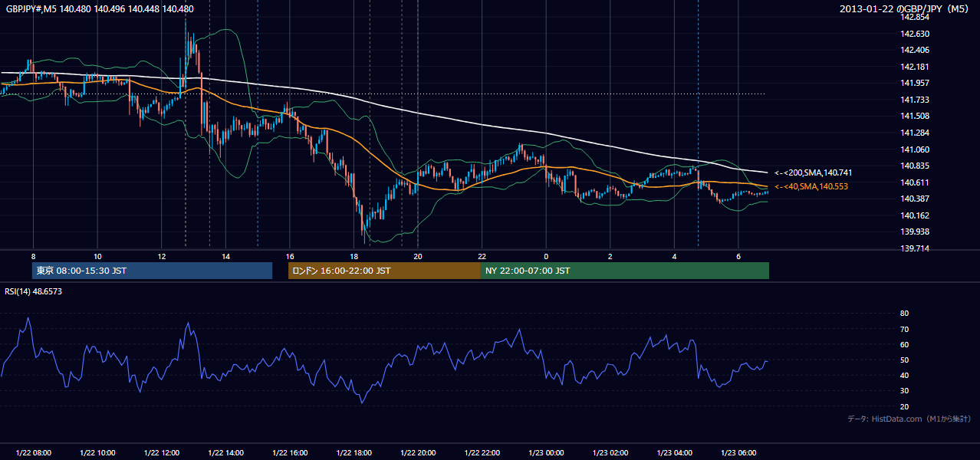Click the 1/22 10:00 bottom time label
This screenshot has height=460, width=980.
97,453
